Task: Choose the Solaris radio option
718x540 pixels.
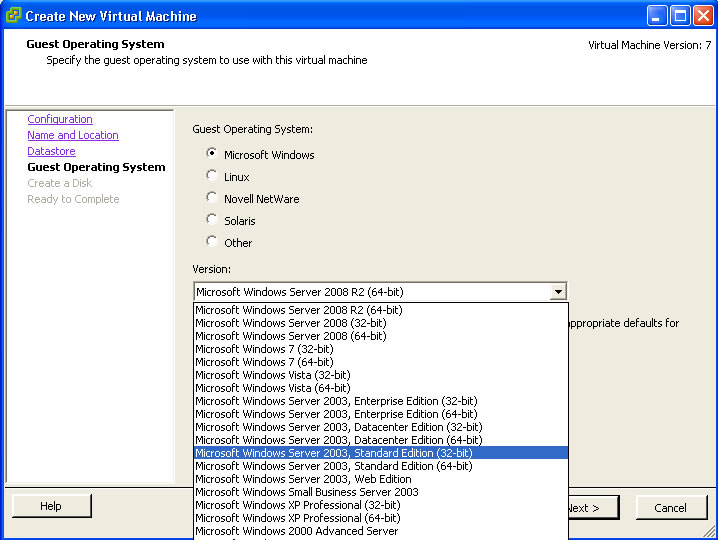Action: [x=212, y=219]
